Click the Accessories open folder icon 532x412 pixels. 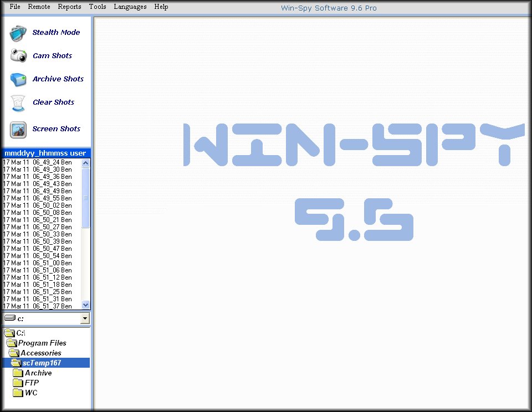[x=14, y=353]
